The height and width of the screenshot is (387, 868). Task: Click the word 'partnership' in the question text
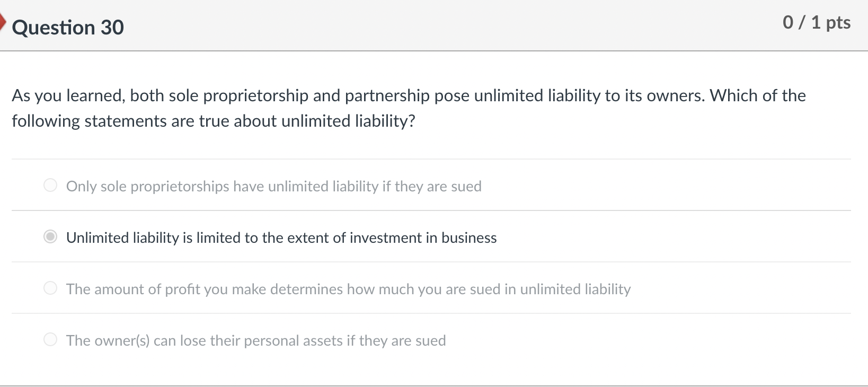(x=386, y=96)
